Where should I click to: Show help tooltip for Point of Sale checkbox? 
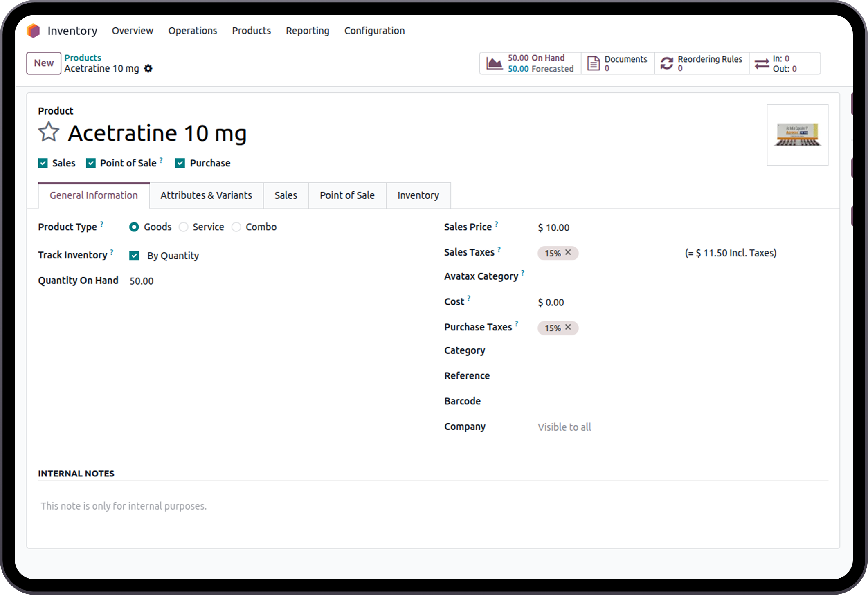tap(161, 160)
